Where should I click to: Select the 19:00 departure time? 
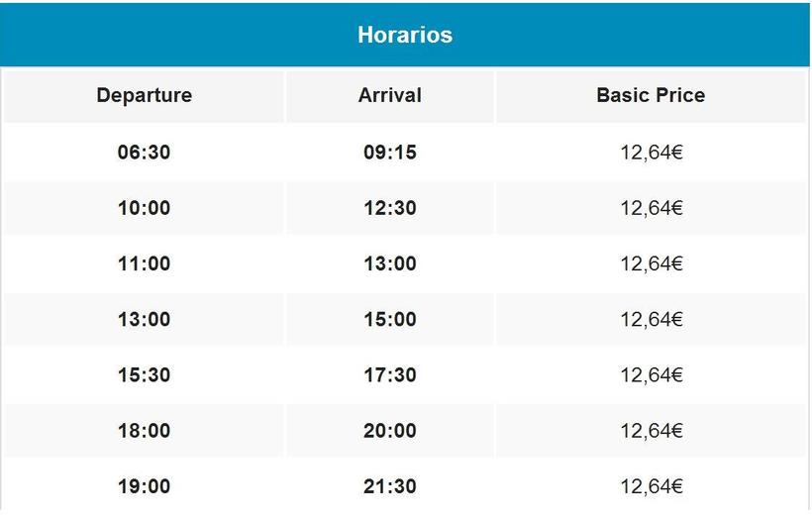[x=144, y=486]
